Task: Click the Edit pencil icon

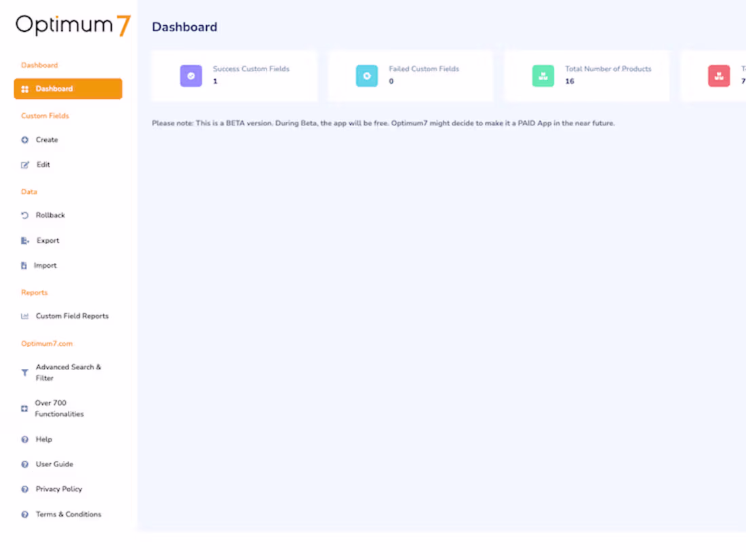Action: coord(24,165)
